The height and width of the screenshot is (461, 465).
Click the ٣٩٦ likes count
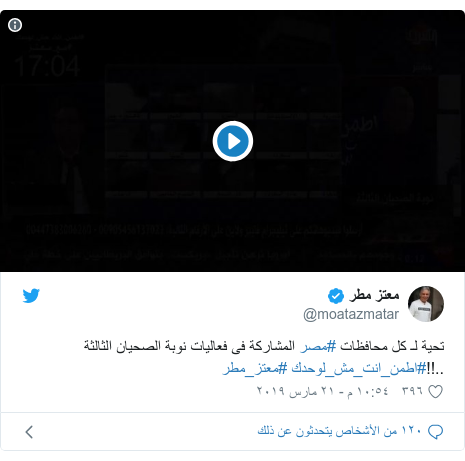pos(412,391)
